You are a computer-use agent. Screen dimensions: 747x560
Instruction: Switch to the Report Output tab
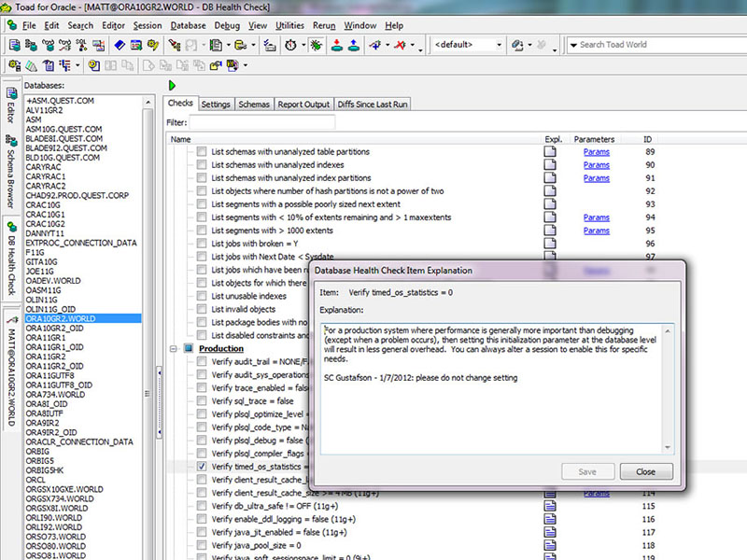click(303, 105)
